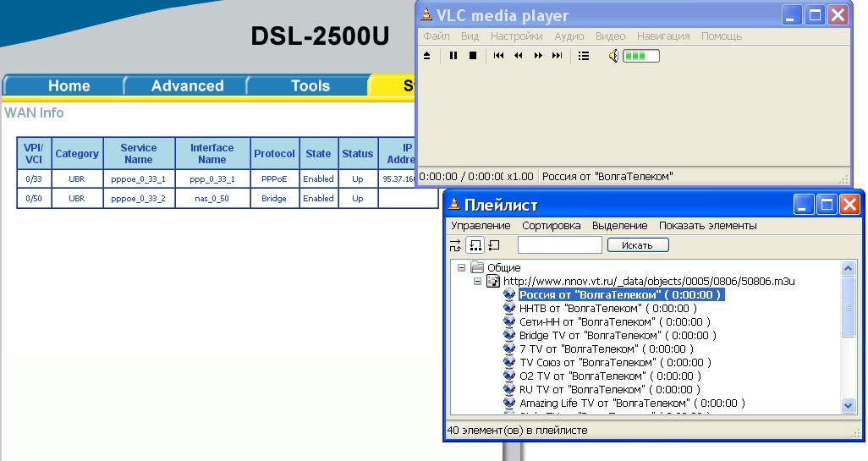The height and width of the screenshot is (461, 868).
Task: Adjust the green volume slider in VLC
Action: click(641, 56)
